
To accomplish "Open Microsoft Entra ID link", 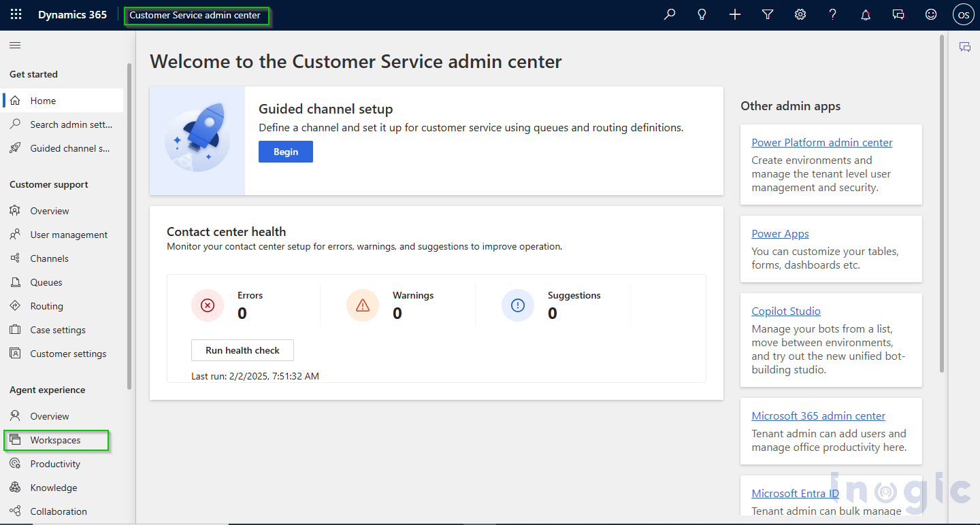I will tap(795, 493).
